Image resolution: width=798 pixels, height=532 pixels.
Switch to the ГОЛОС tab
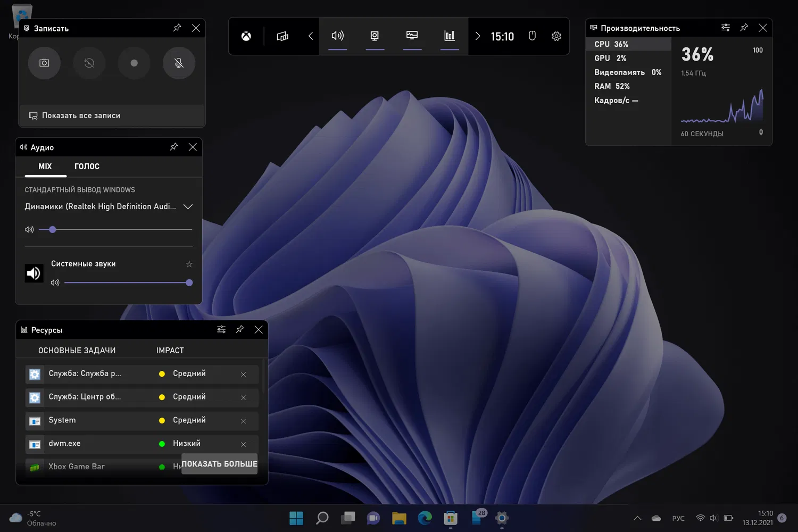pos(87,167)
